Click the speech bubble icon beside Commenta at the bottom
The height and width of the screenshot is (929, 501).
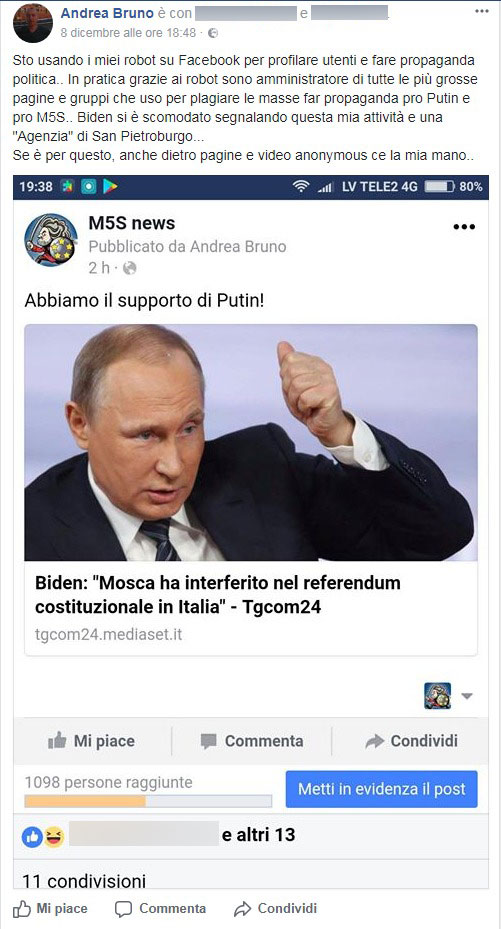(123, 908)
